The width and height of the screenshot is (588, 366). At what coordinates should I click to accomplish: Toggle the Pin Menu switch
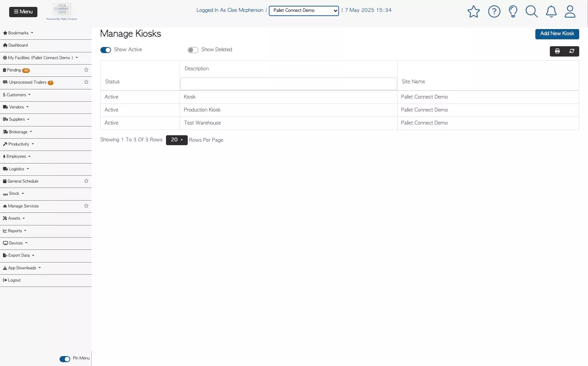pos(65,359)
